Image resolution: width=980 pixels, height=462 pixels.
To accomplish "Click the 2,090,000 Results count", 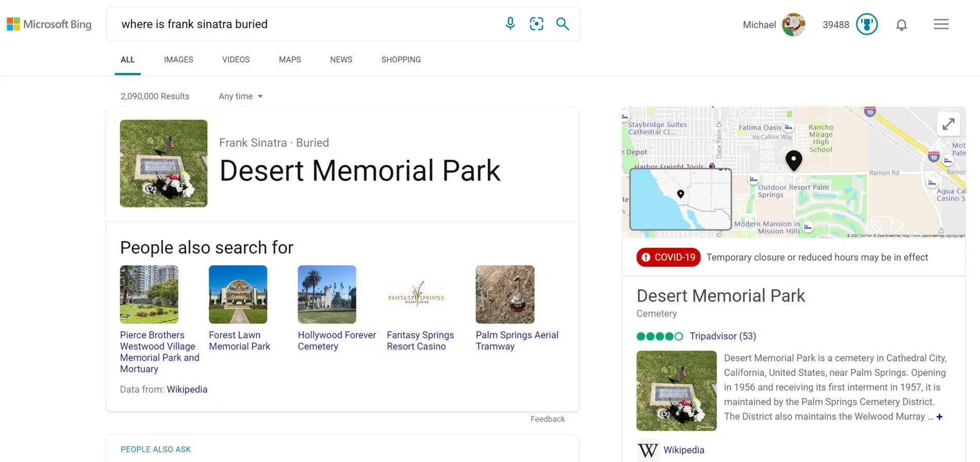I will click(x=155, y=97).
